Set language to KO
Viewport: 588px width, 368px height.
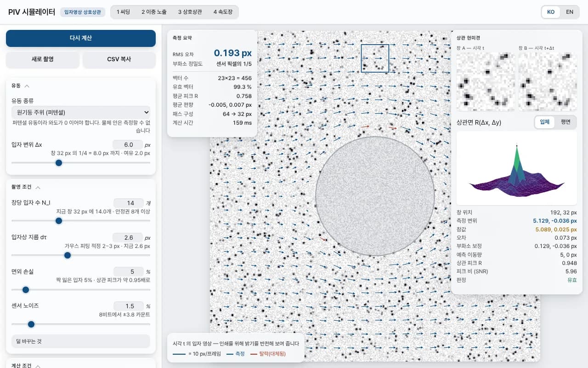pyautogui.click(x=551, y=12)
